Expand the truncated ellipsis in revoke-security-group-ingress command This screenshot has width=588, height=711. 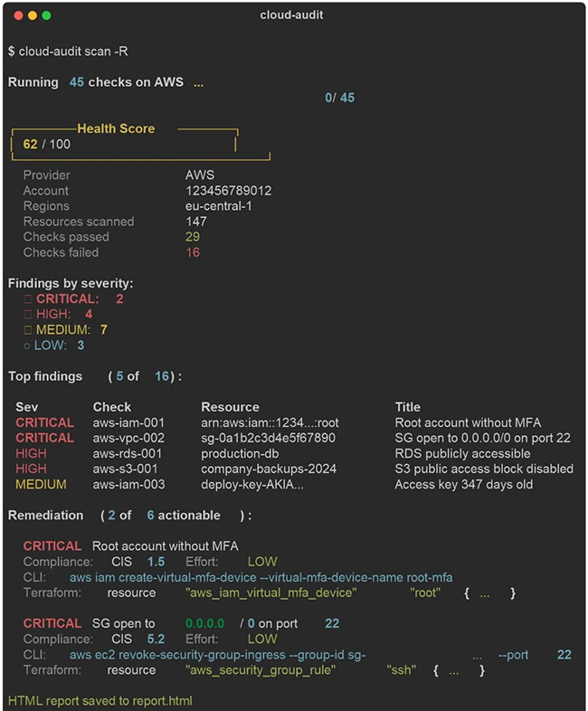coord(477,656)
